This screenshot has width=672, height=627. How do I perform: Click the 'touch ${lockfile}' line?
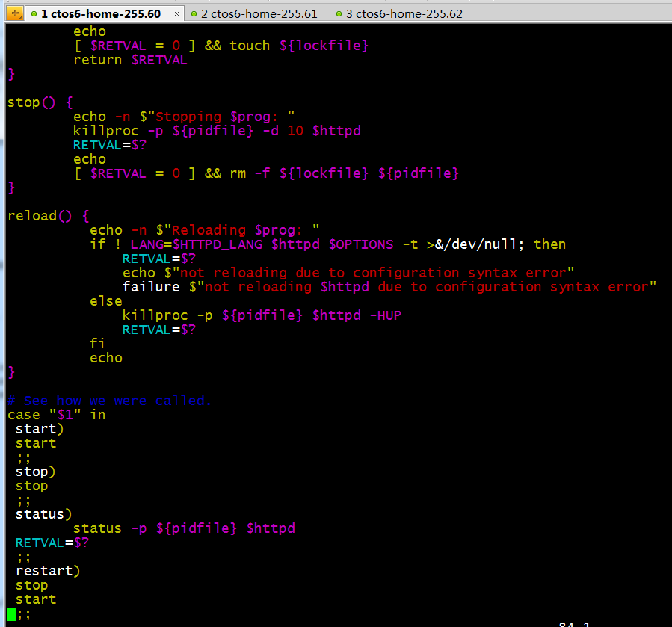click(x=221, y=46)
